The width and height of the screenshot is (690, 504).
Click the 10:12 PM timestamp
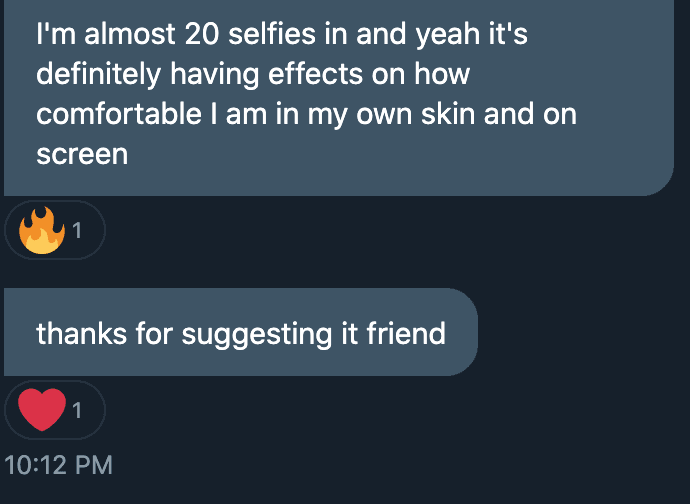point(59,465)
